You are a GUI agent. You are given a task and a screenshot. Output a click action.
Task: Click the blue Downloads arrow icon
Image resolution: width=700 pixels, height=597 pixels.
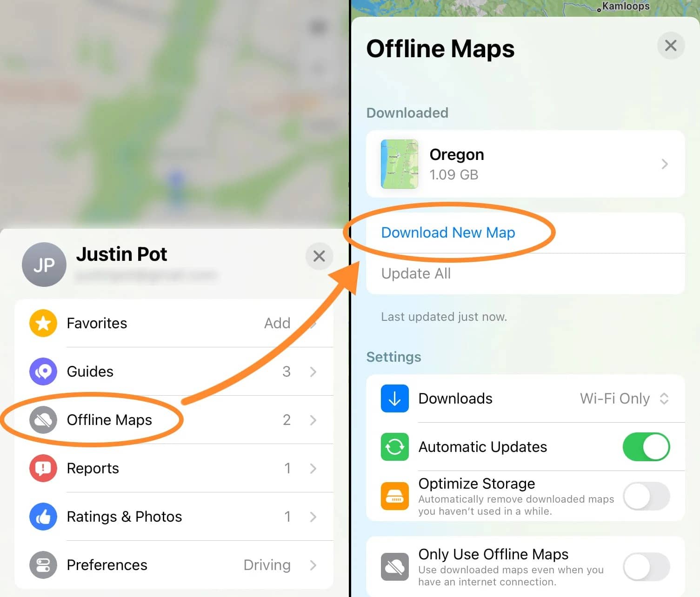[x=395, y=398]
